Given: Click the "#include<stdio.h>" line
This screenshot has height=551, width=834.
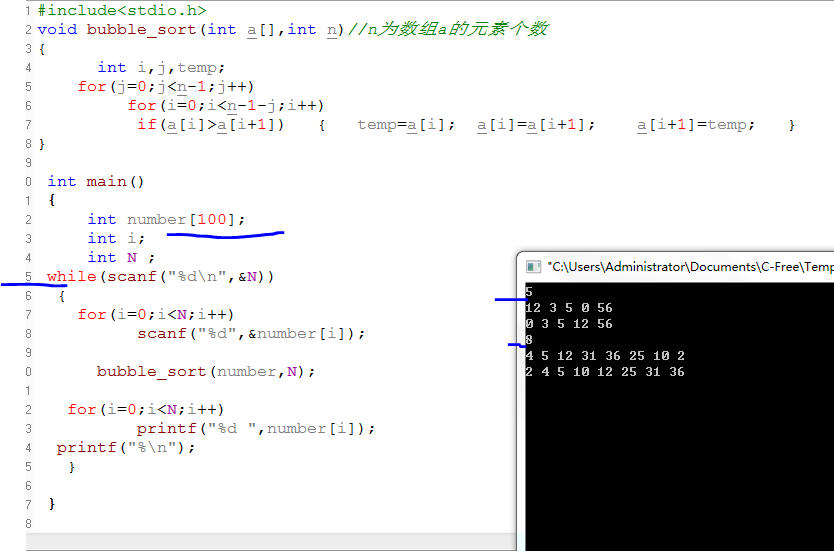Looking at the screenshot, I should click(122, 10).
